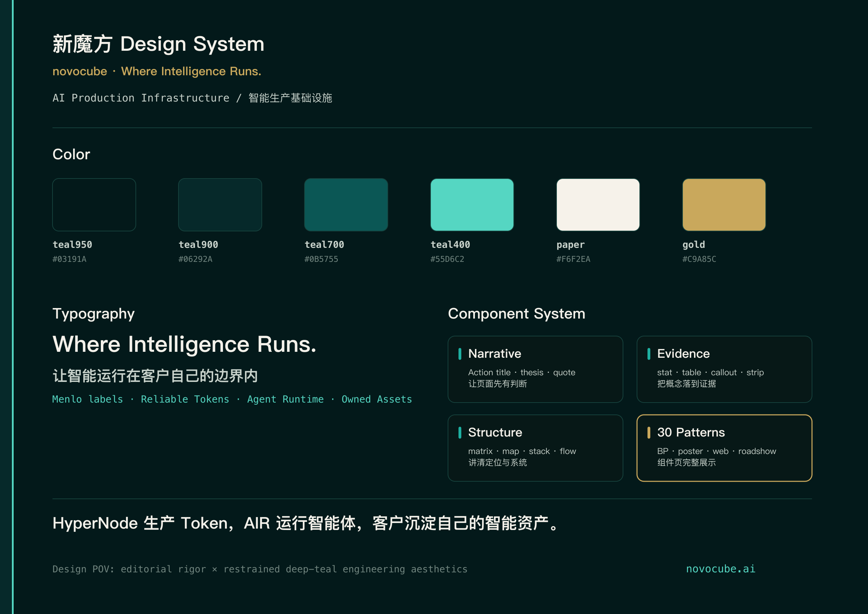Select the paper color swatch
The width and height of the screenshot is (868, 614).
tap(598, 204)
